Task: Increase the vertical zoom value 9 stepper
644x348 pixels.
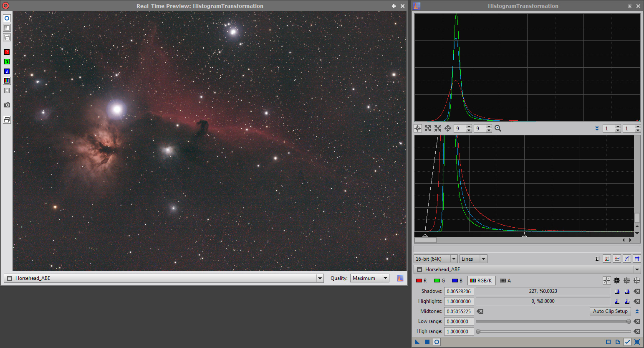Action: [489, 127]
